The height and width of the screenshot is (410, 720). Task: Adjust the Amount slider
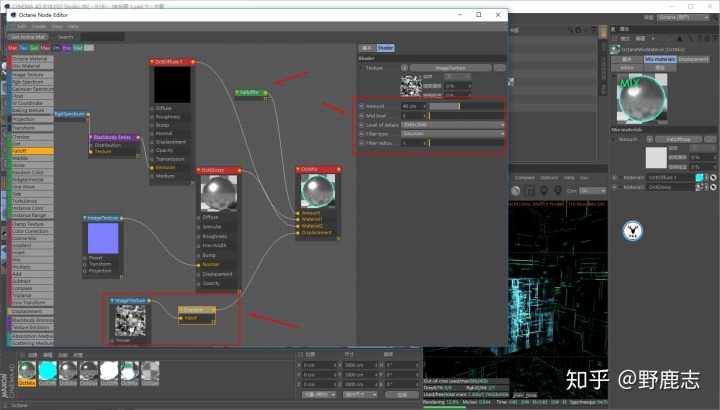pos(467,106)
